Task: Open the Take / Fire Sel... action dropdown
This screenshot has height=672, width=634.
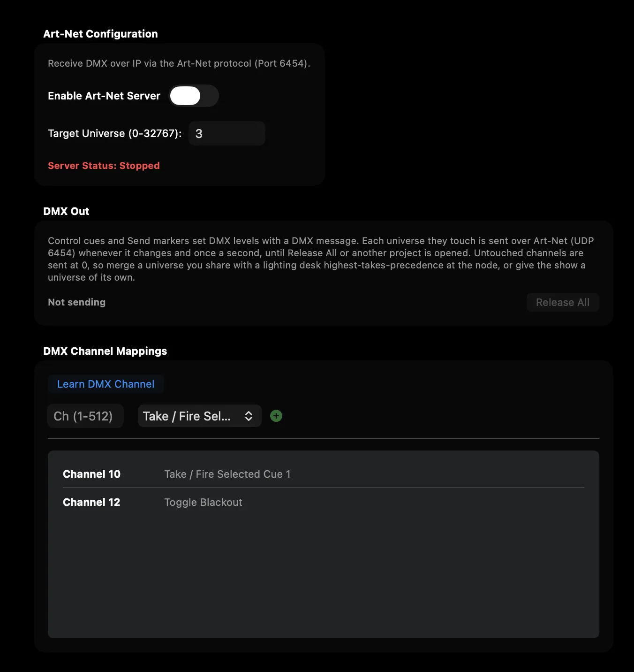Action: [x=199, y=416]
